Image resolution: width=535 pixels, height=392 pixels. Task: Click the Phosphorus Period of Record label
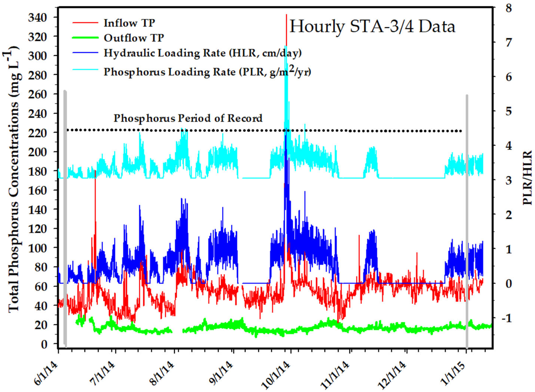coord(188,118)
